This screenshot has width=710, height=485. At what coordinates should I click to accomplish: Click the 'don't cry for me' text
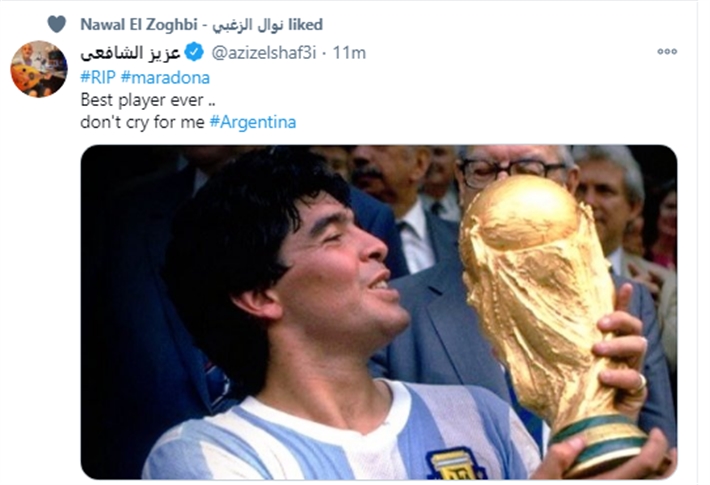coord(142,122)
